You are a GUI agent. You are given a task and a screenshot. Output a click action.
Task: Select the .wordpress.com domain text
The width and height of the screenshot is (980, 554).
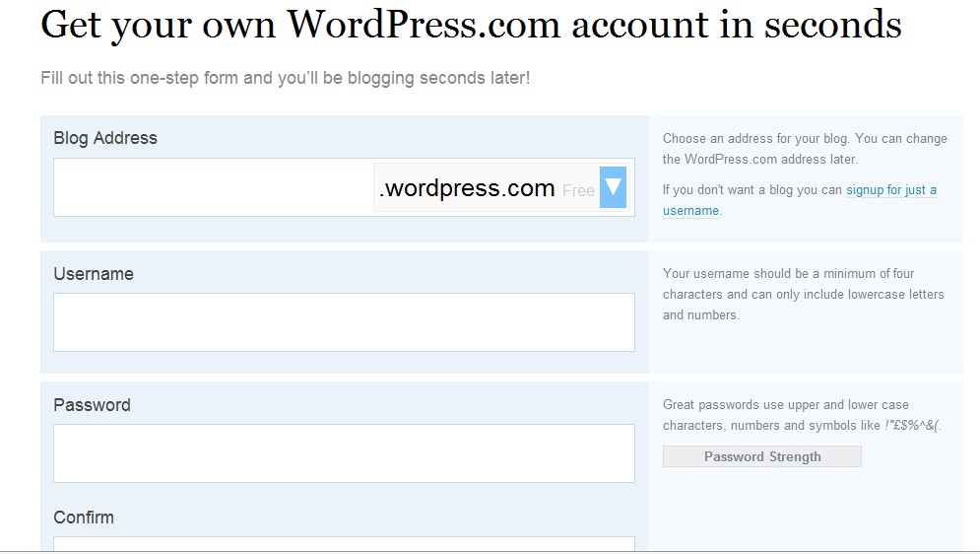467,188
